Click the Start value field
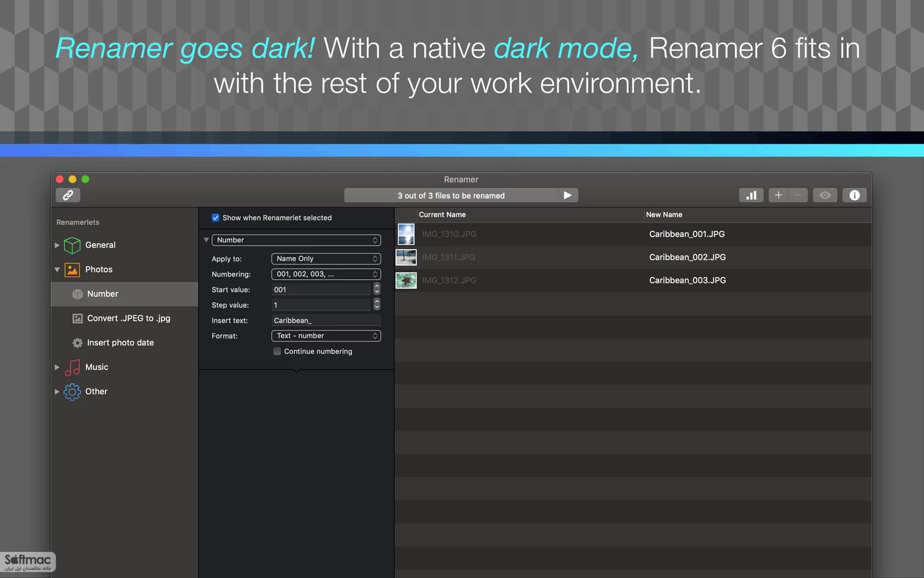This screenshot has width=924, height=578. coord(321,289)
